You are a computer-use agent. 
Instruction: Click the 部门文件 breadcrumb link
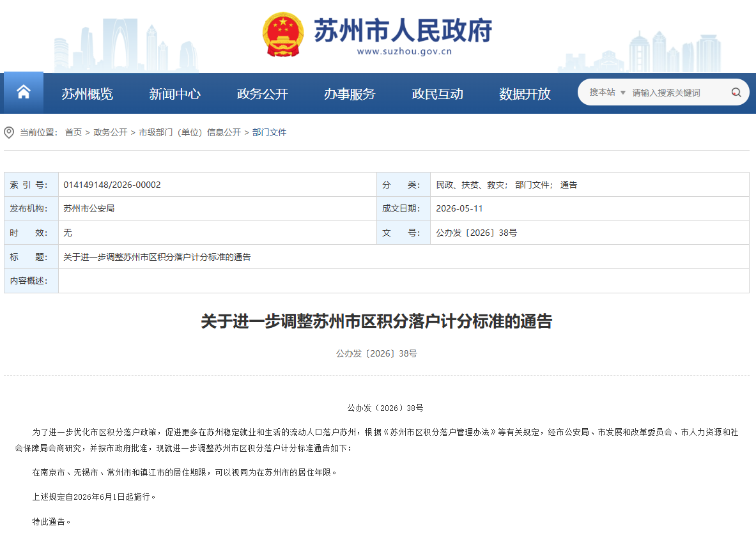point(269,132)
